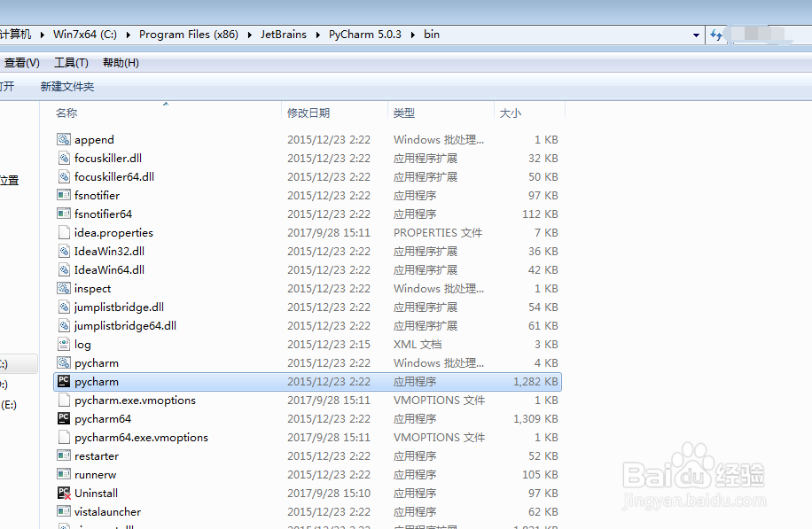Select the file name focuskiller.dll
Screen dimensions: 812x529
pos(108,158)
